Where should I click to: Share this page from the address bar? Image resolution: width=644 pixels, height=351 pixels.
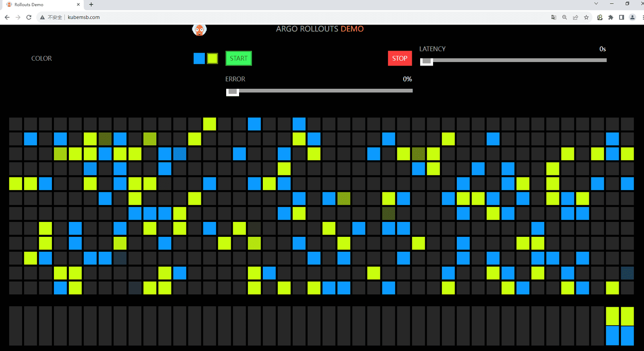pos(576,17)
